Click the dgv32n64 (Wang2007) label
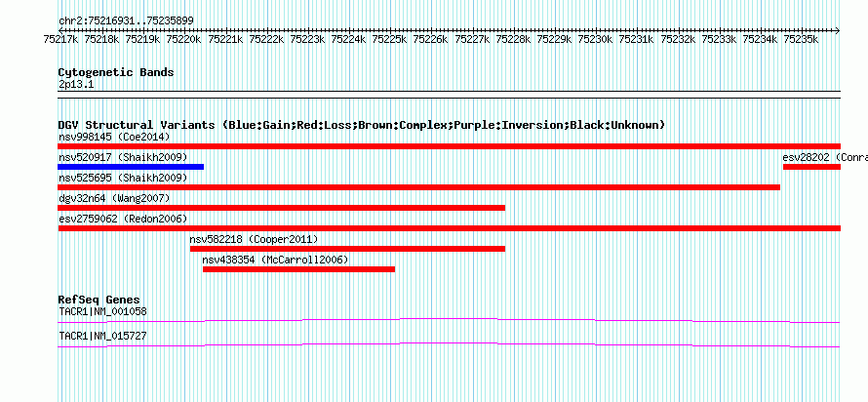 pos(114,198)
